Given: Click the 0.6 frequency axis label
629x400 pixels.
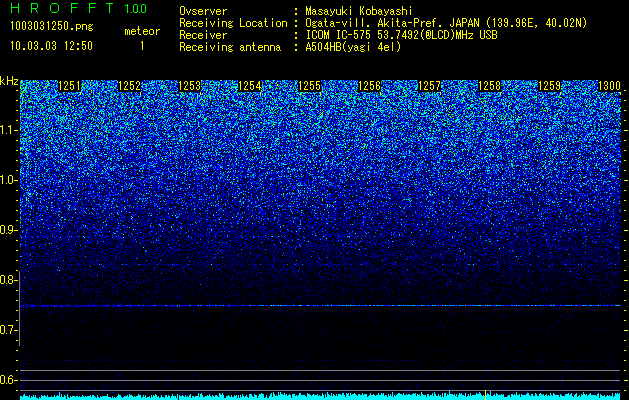Looking at the screenshot, I should point(9,380).
